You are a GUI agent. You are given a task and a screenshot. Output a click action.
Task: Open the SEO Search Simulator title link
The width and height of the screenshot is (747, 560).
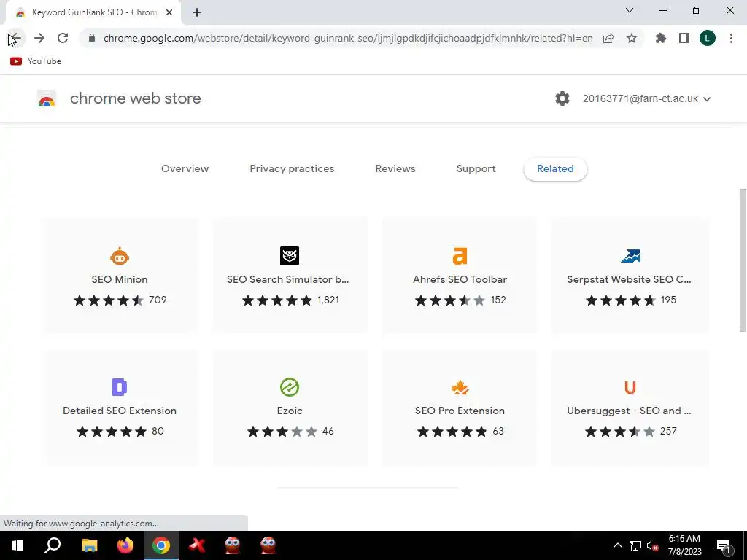click(x=287, y=279)
